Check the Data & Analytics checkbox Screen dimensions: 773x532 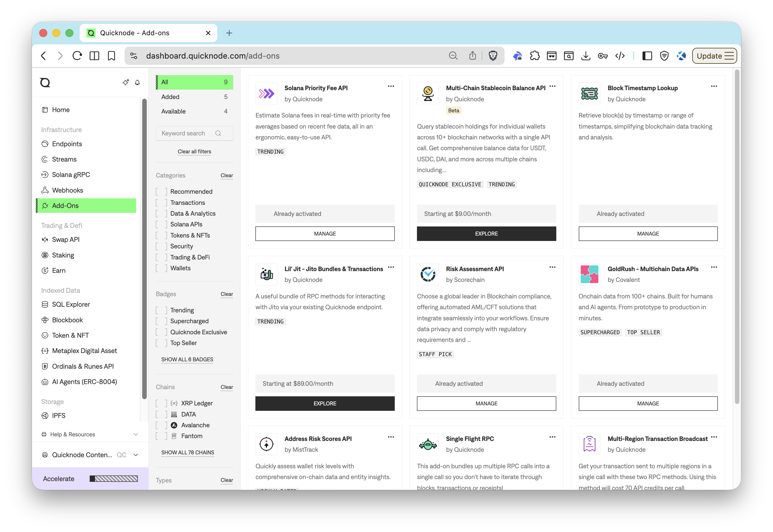(x=161, y=213)
